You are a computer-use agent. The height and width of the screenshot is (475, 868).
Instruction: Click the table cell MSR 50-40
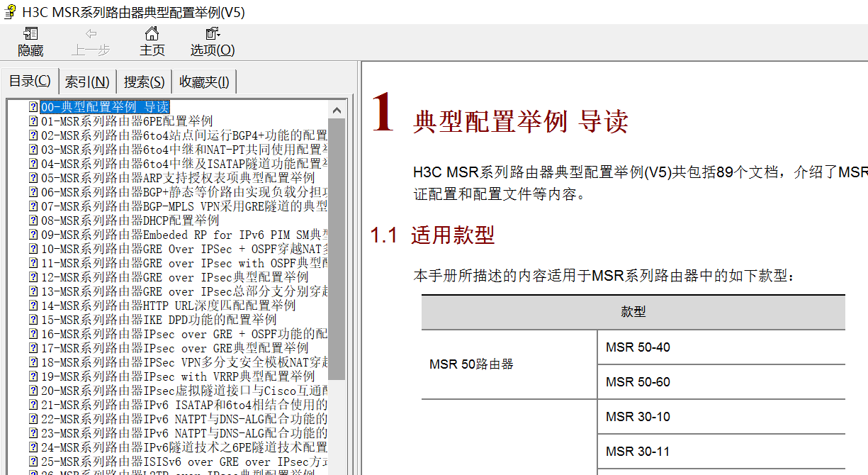(721, 347)
